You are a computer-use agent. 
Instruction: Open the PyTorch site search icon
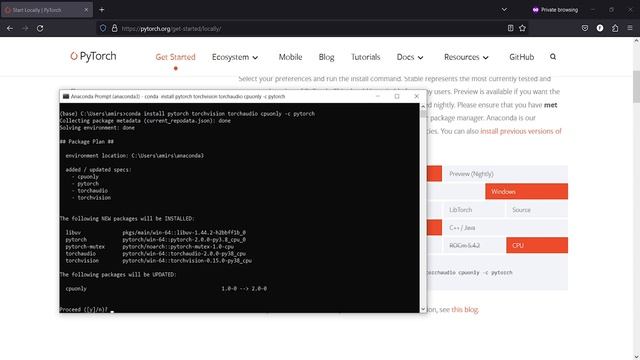[x=553, y=57]
